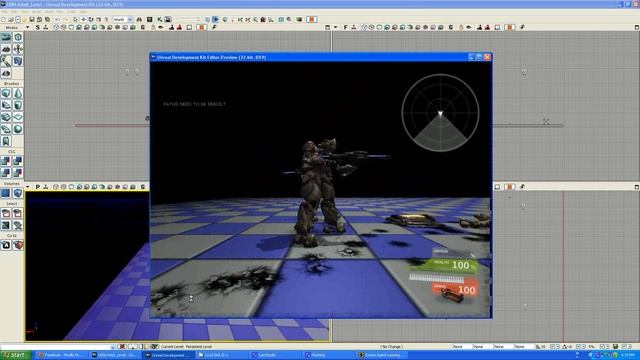Click the Go to Actor icon
This screenshot has width=640, height=360.
tap(6, 245)
